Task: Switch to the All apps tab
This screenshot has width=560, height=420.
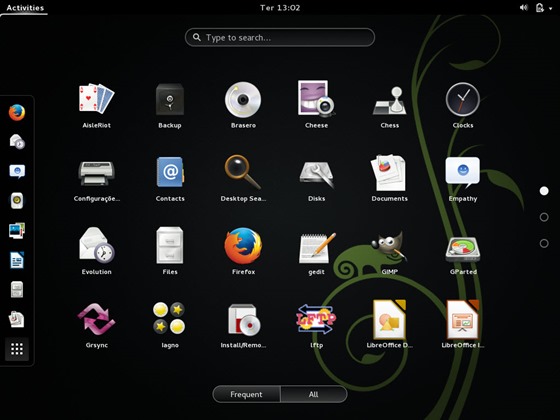Action: click(x=314, y=394)
